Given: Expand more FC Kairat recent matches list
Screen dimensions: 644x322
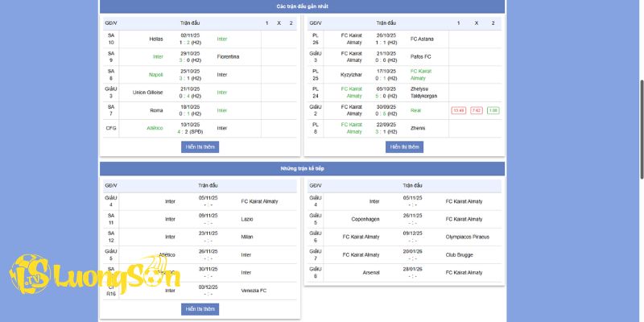Looking at the screenshot, I should point(404,147).
